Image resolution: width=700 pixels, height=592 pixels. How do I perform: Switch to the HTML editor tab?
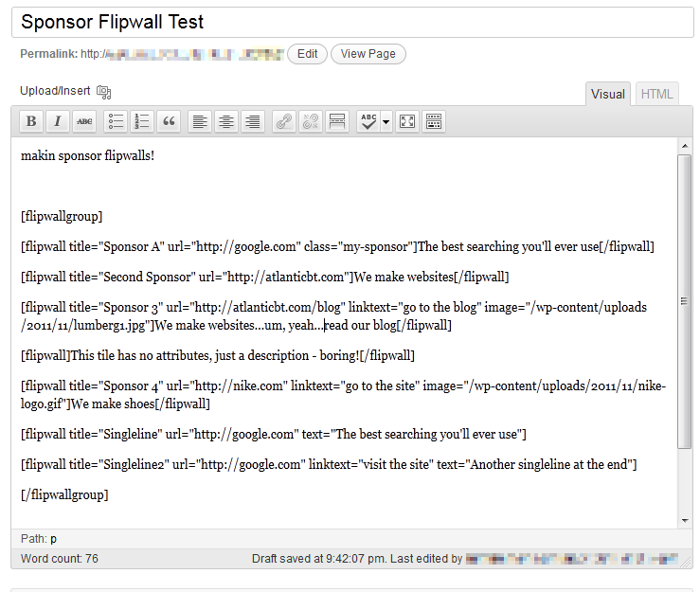(656, 94)
